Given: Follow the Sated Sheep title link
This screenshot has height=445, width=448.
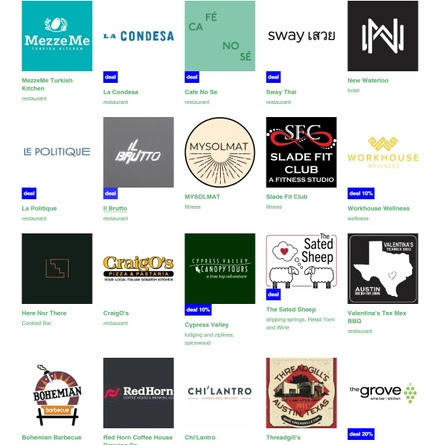Looking at the screenshot, I should [291, 309].
